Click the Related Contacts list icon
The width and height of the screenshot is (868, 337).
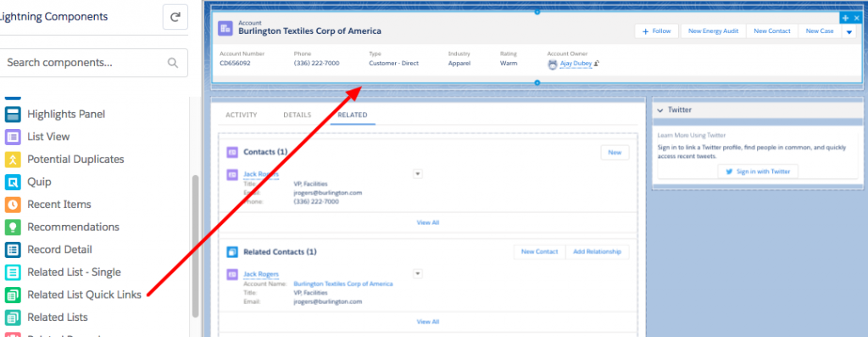point(232,252)
